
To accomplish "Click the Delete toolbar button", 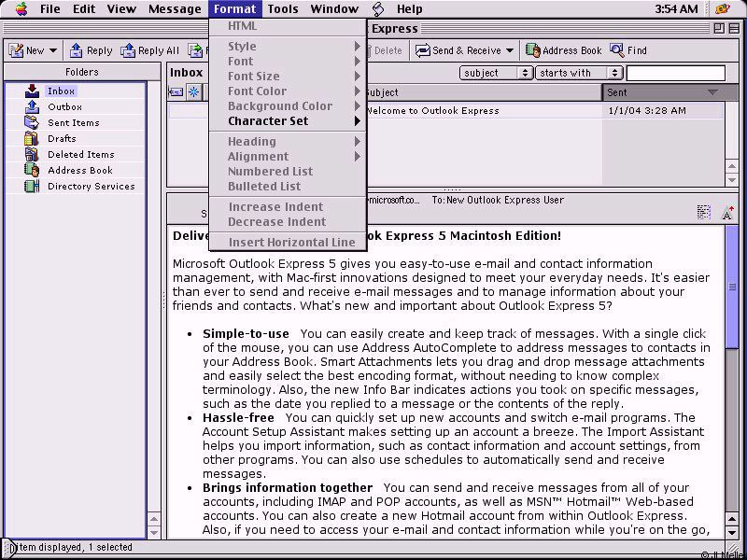I will (x=384, y=50).
